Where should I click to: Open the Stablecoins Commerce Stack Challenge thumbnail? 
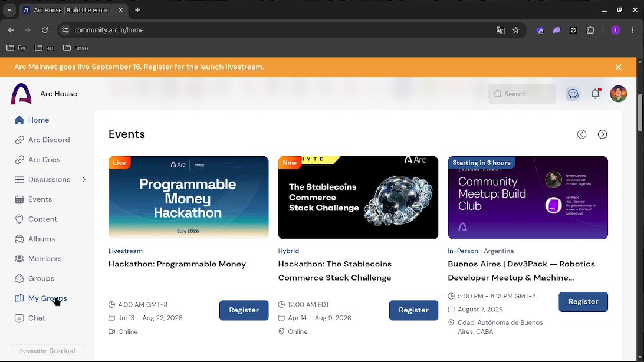(x=358, y=198)
